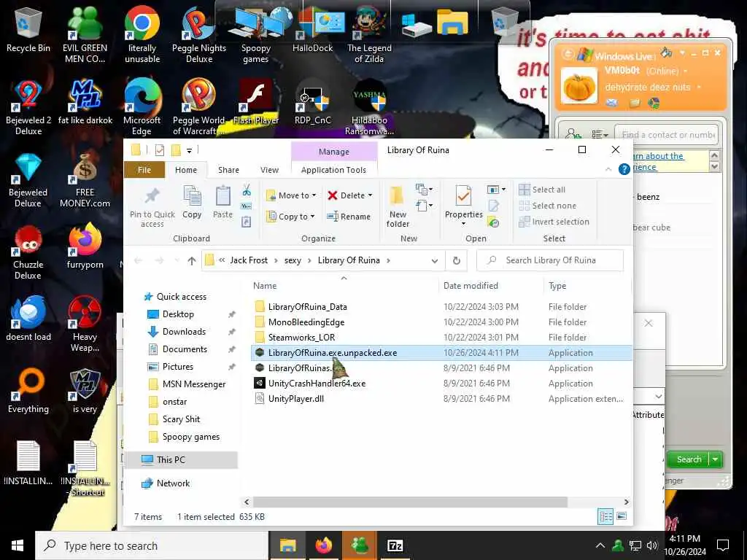Launch the 'literally unusable' Chrome shortcut
Viewport: 747px width, 560px height.
coord(142,34)
